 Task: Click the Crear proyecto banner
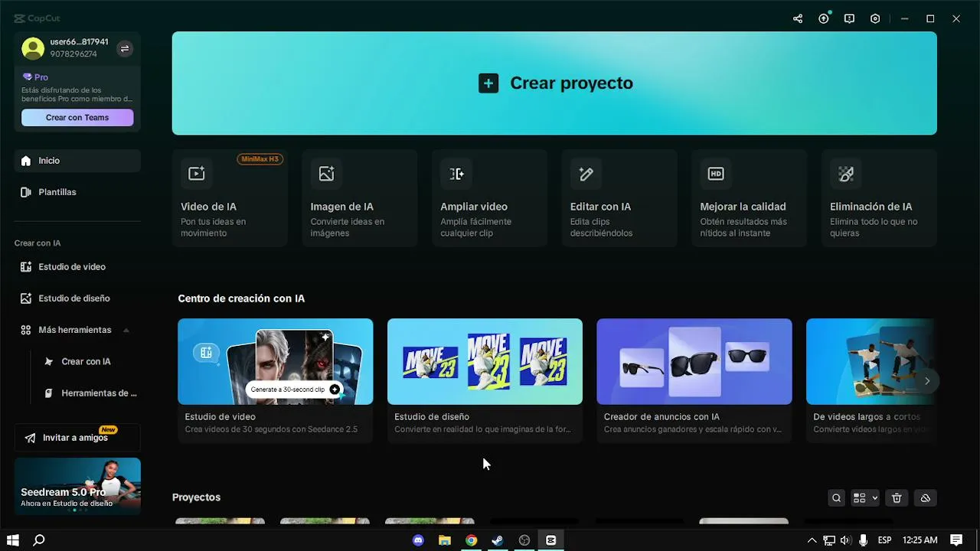[x=554, y=83]
